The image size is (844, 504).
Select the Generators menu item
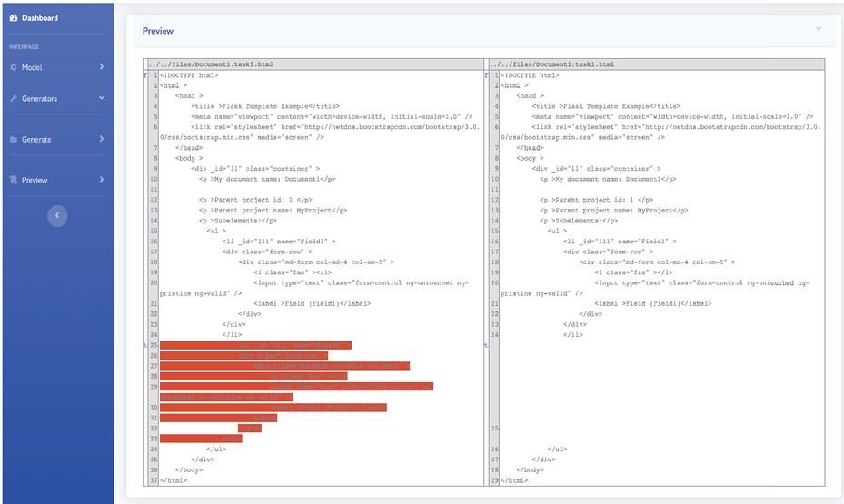tap(40, 99)
